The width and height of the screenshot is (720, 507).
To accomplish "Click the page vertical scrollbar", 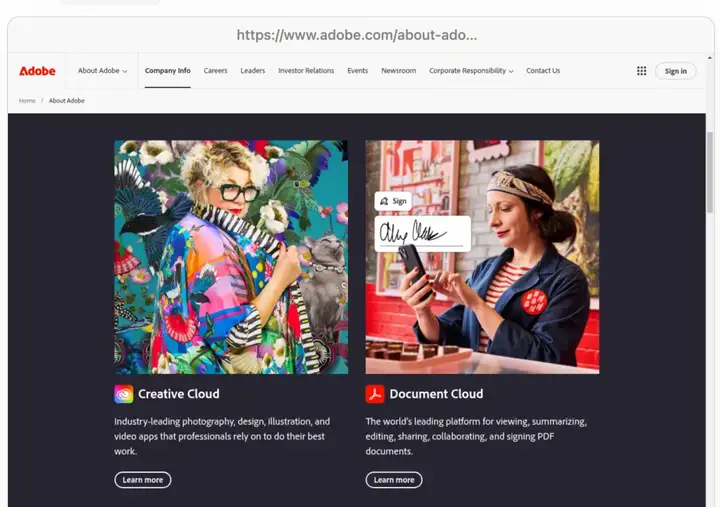I will pos(710,171).
